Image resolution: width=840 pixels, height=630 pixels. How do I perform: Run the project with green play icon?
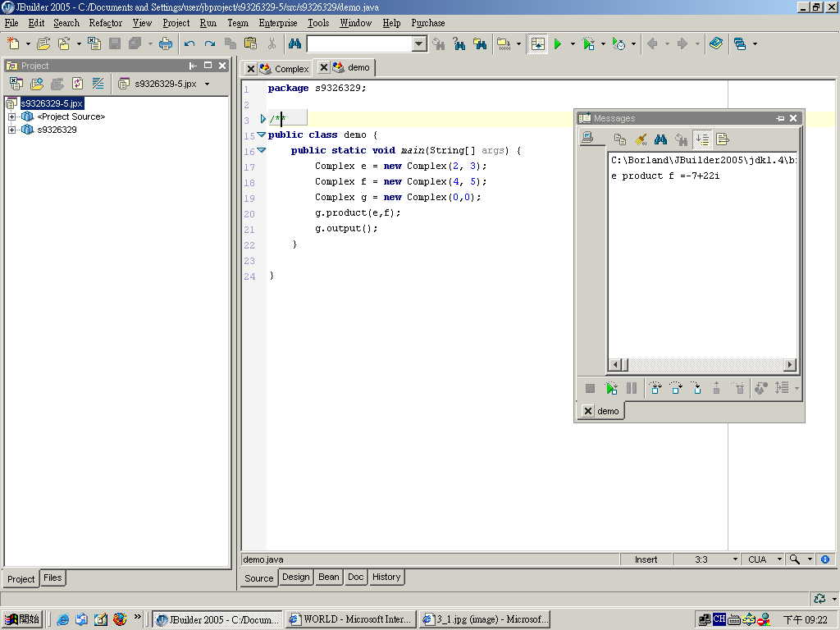(x=558, y=44)
